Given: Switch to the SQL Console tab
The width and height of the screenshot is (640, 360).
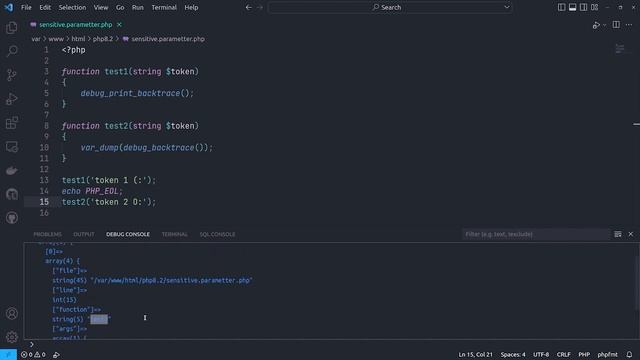Looking at the screenshot, I should click(x=217, y=234).
